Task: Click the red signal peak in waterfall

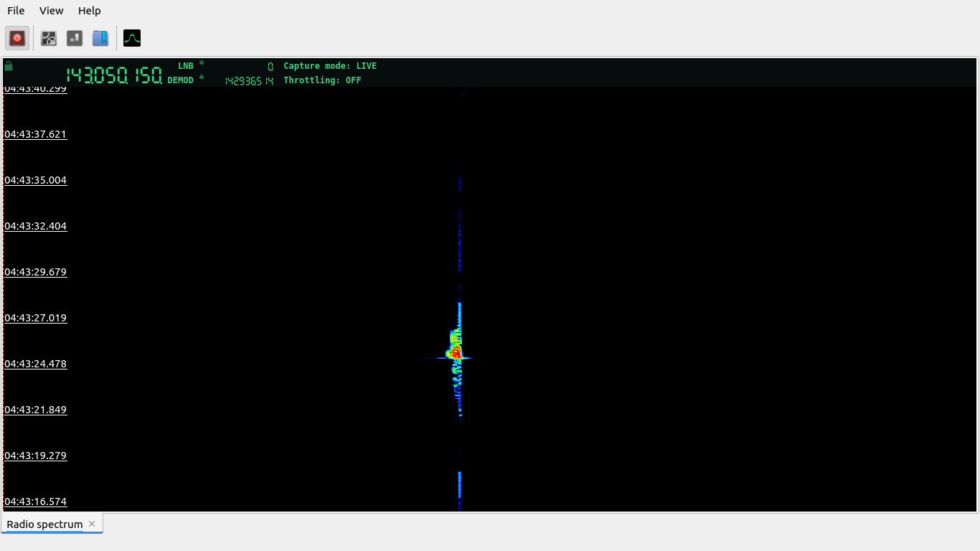Action: click(455, 352)
